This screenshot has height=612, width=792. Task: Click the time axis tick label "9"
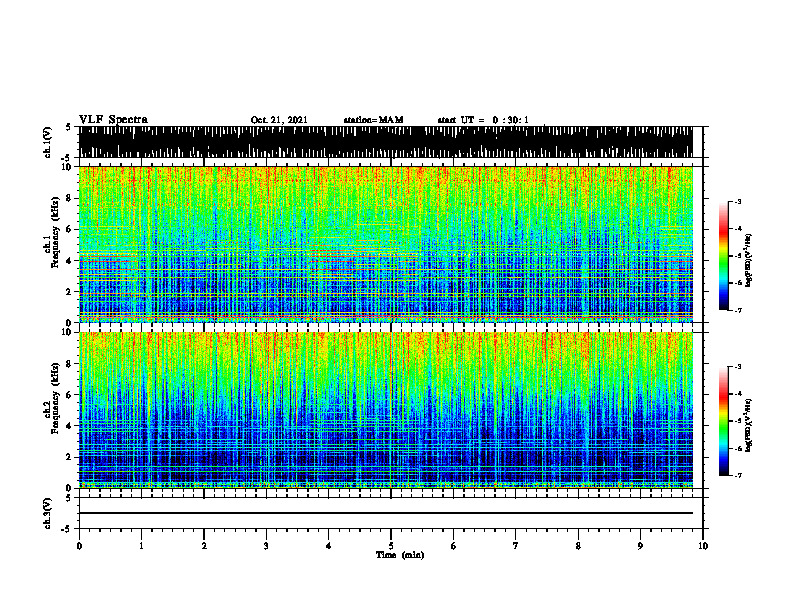(640, 546)
